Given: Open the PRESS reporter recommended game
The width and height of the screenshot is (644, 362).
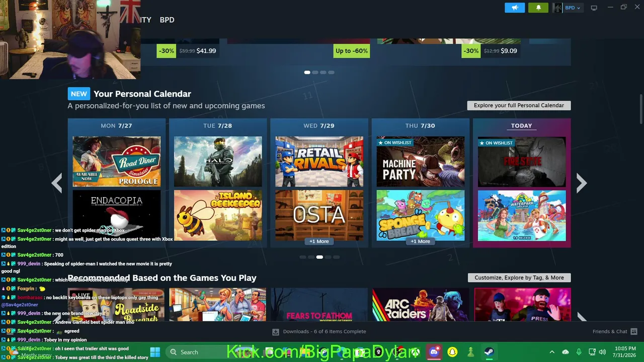Looking at the screenshot, I should click(522, 305).
